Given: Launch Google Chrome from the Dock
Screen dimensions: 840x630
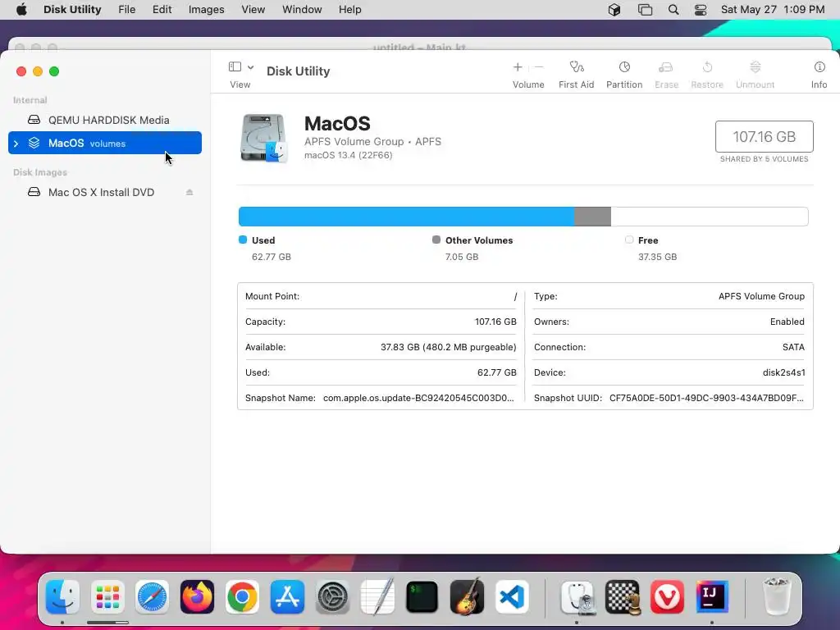Looking at the screenshot, I should pyautogui.click(x=242, y=597).
